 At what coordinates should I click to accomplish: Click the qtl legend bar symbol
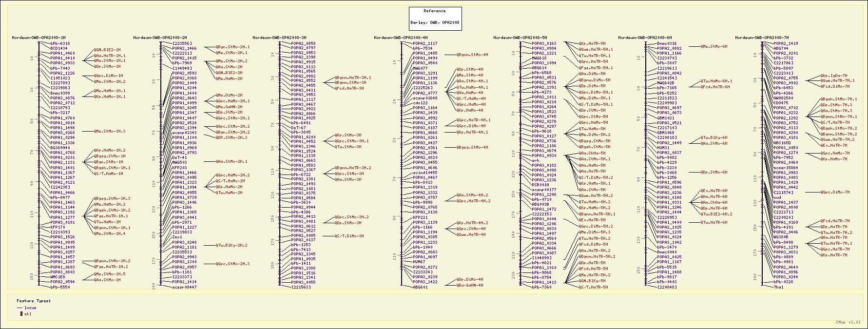point(21,314)
